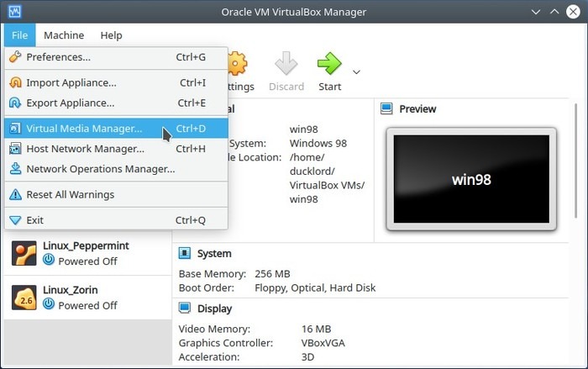Image resolution: width=588 pixels, height=369 pixels.
Task: Click the Linux_Peppermint OS icon
Action: coord(24,253)
